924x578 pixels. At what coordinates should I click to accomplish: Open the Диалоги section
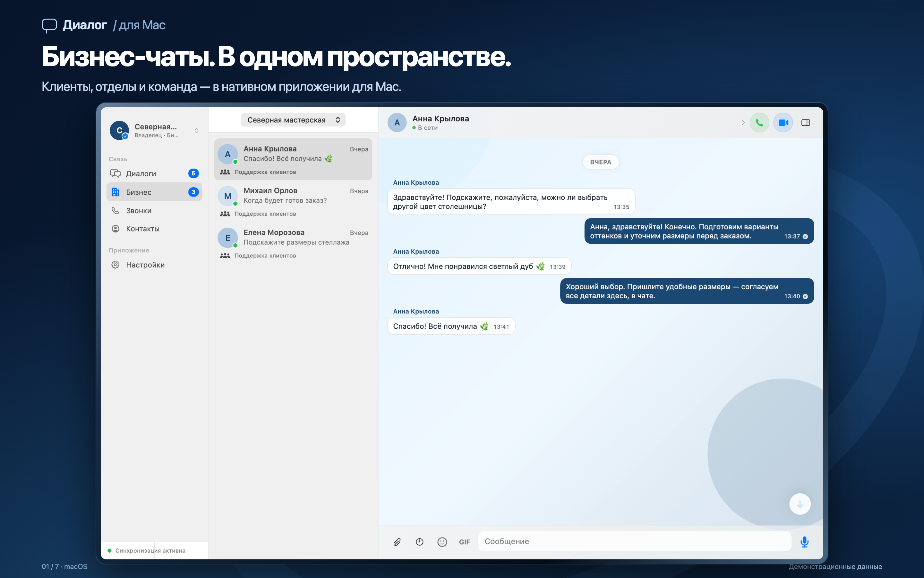[154, 173]
